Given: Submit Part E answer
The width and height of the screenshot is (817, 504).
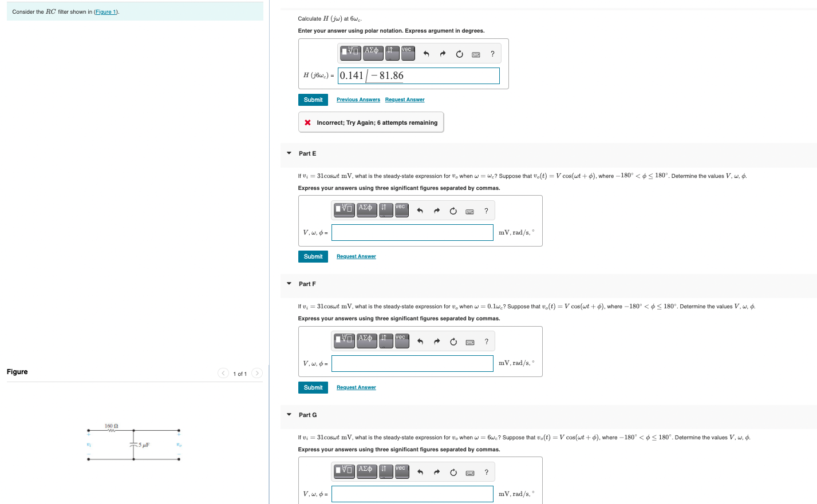Looking at the screenshot, I should coord(313,256).
